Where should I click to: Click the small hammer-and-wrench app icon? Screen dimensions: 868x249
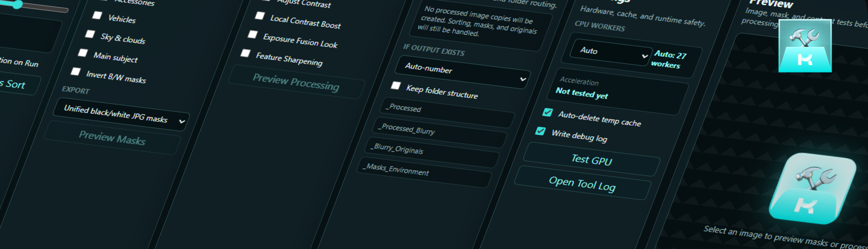805,46
